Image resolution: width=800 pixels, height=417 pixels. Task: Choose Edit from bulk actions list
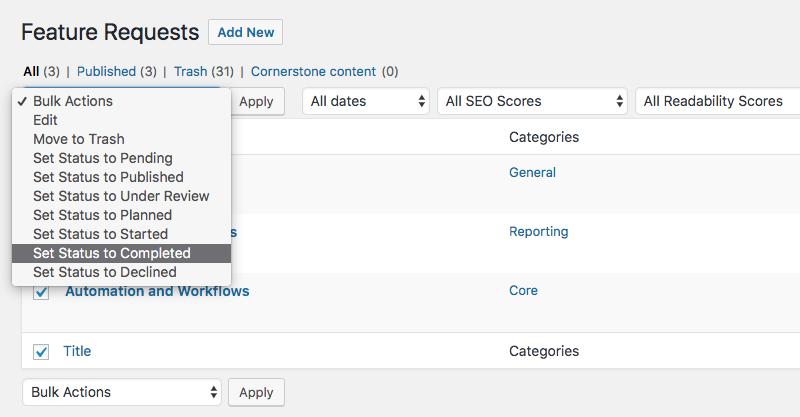45,120
